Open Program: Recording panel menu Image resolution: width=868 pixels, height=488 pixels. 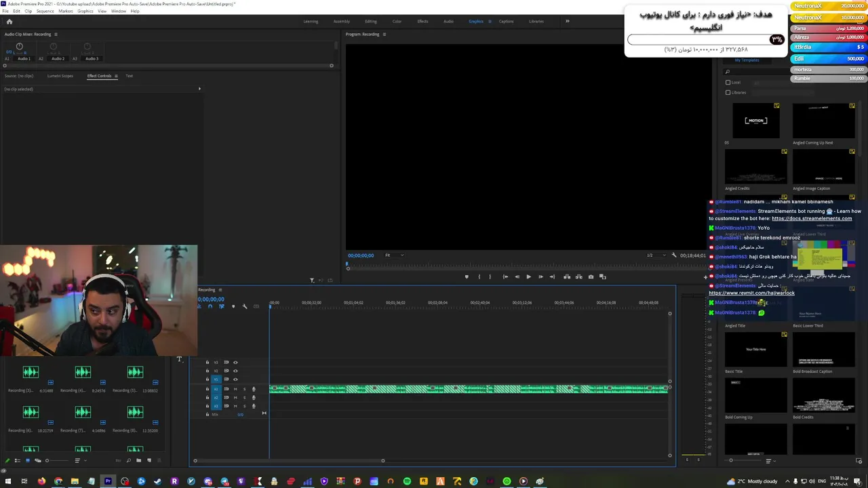pyautogui.click(x=384, y=34)
